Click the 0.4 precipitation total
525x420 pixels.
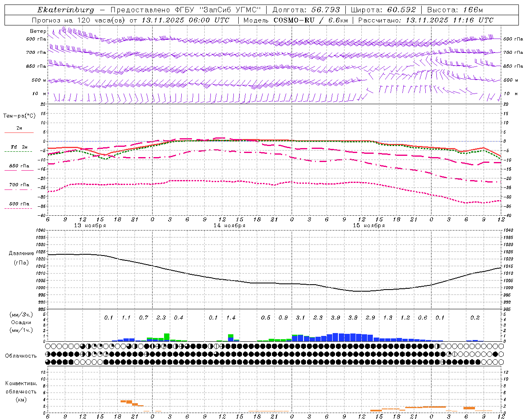[178, 318]
